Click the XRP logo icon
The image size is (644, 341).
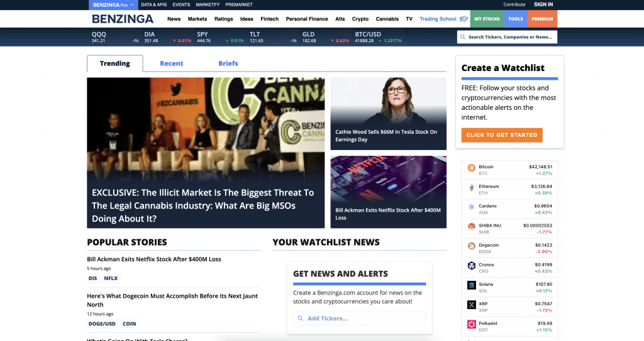[x=472, y=305]
